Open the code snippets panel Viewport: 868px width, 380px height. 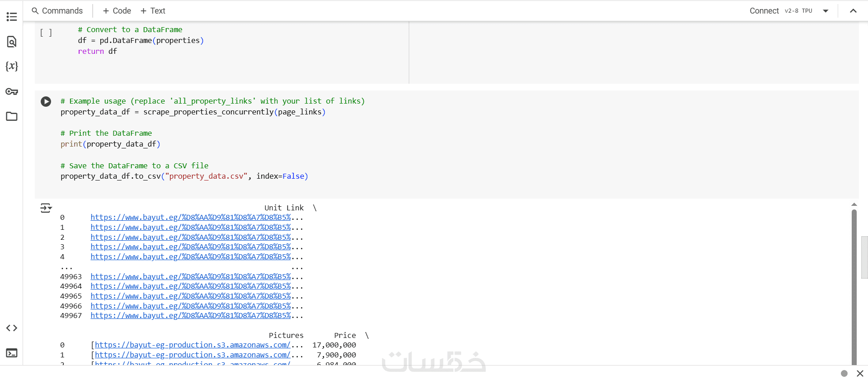point(12,328)
